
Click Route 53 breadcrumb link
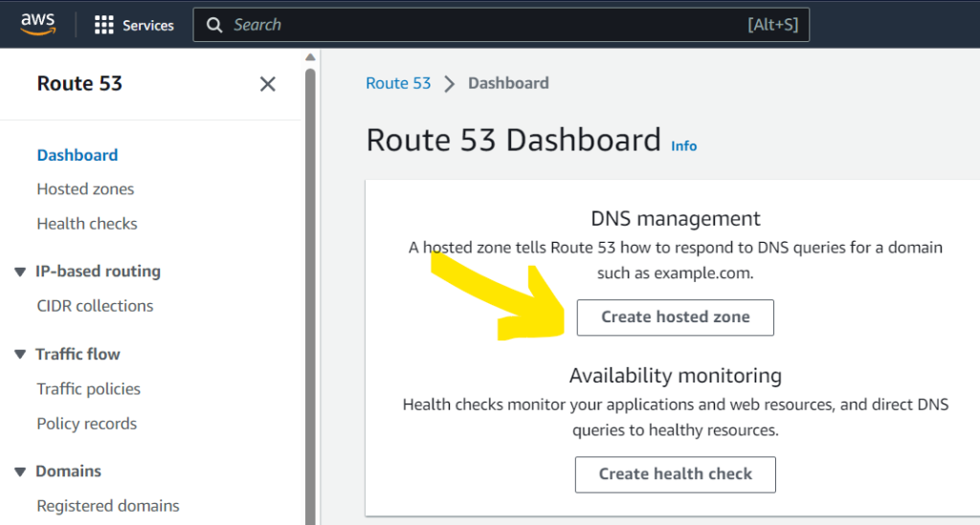point(398,83)
